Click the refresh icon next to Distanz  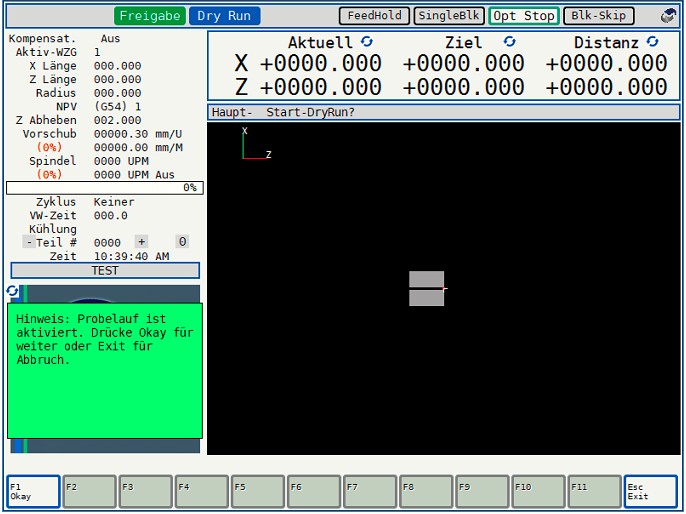[652, 42]
